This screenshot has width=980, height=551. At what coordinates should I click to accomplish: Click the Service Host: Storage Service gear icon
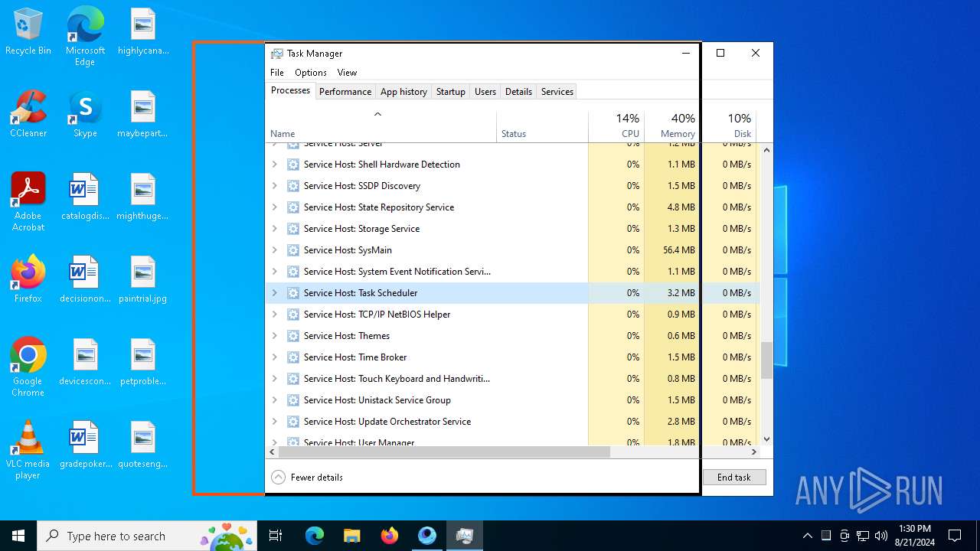(292, 229)
